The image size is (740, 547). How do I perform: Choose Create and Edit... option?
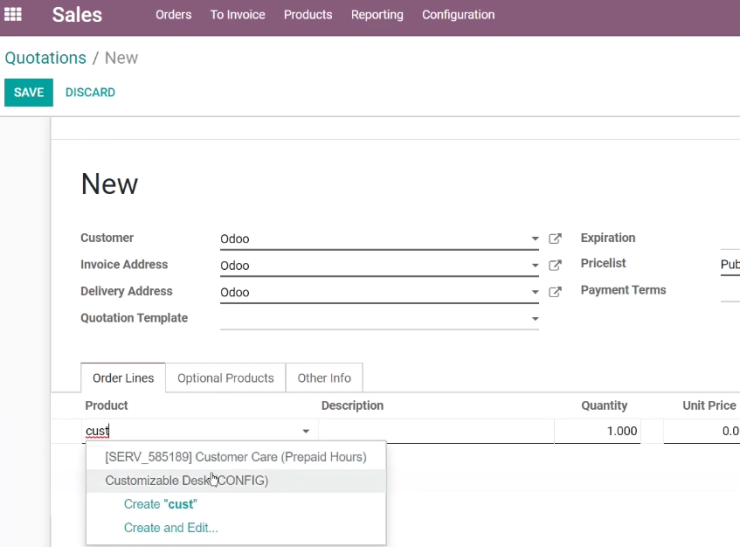(x=171, y=528)
